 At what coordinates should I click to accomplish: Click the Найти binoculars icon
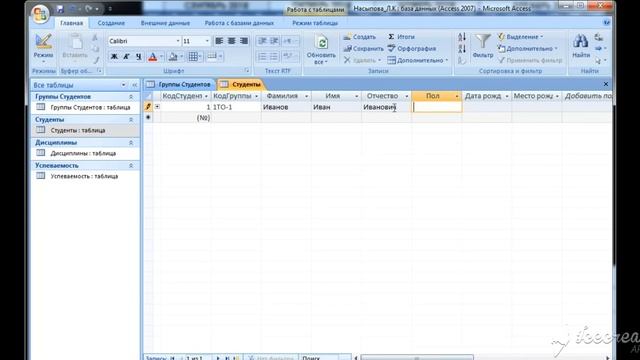click(x=580, y=42)
